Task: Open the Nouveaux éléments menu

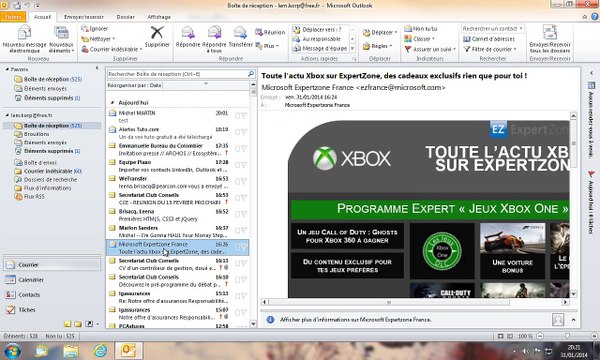Action: click(x=61, y=39)
